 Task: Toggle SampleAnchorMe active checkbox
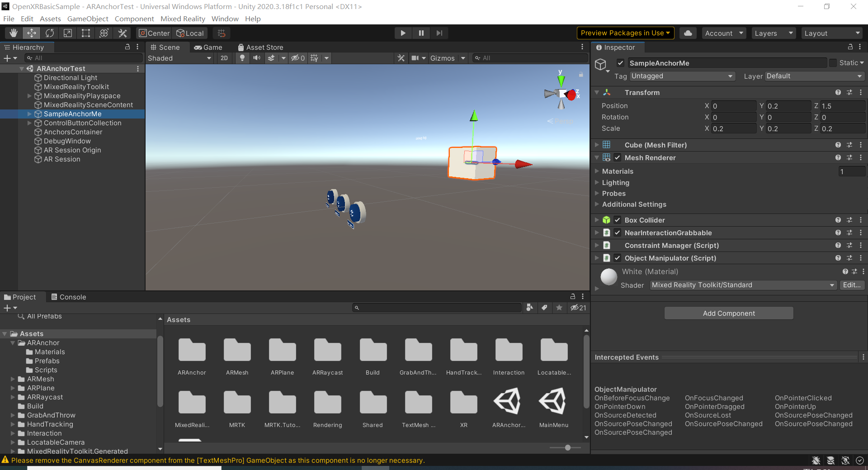click(x=620, y=63)
